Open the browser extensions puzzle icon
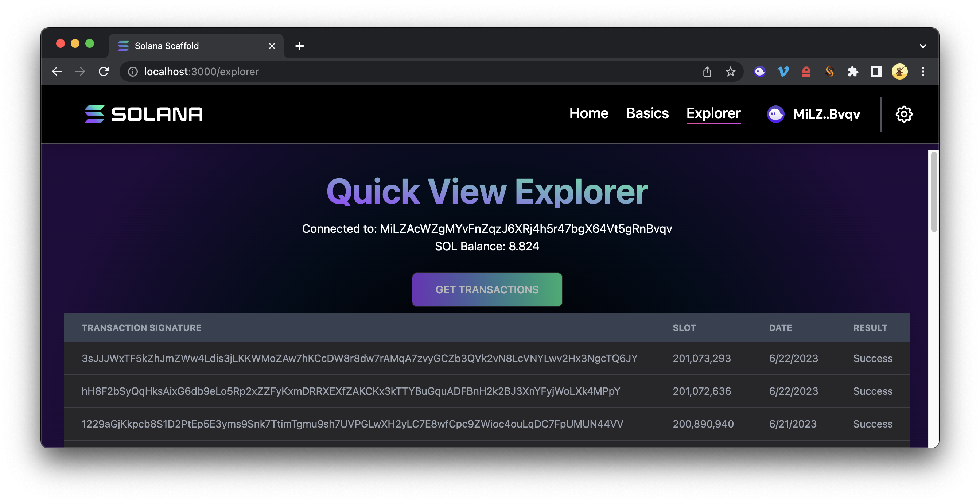The width and height of the screenshot is (980, 502). pyautogui.click(x=853, y=72)
